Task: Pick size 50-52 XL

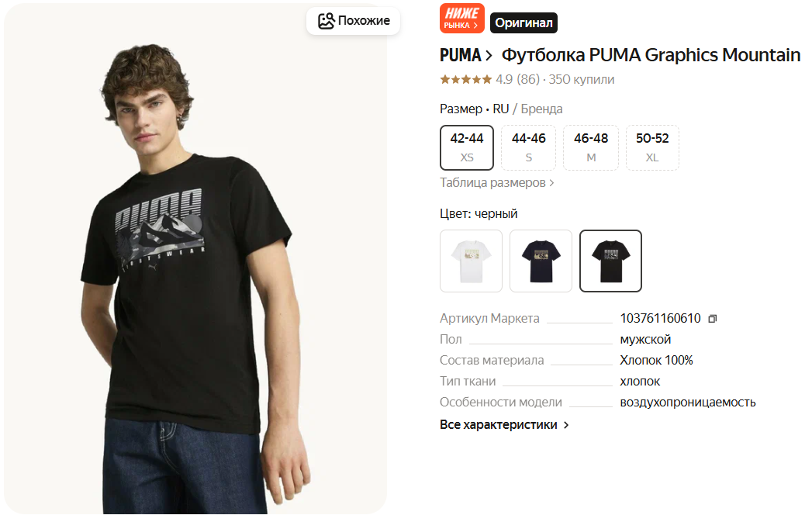Action: coord(652,147)
